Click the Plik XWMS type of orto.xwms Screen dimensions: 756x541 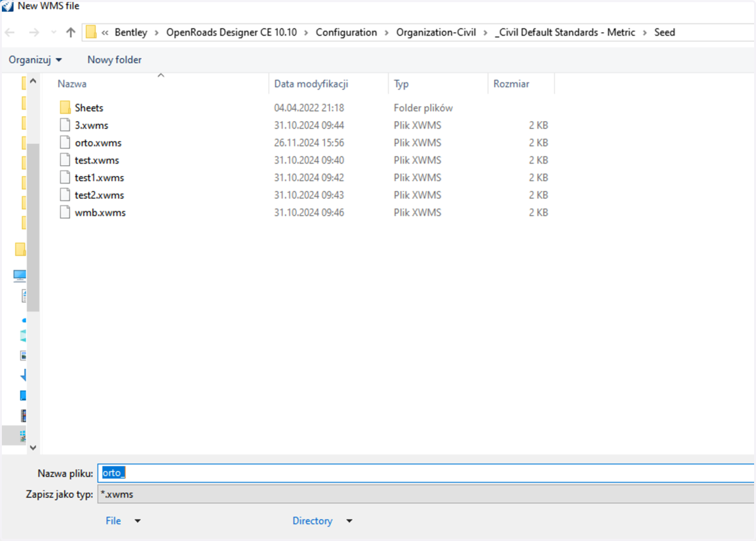(418, 143)
